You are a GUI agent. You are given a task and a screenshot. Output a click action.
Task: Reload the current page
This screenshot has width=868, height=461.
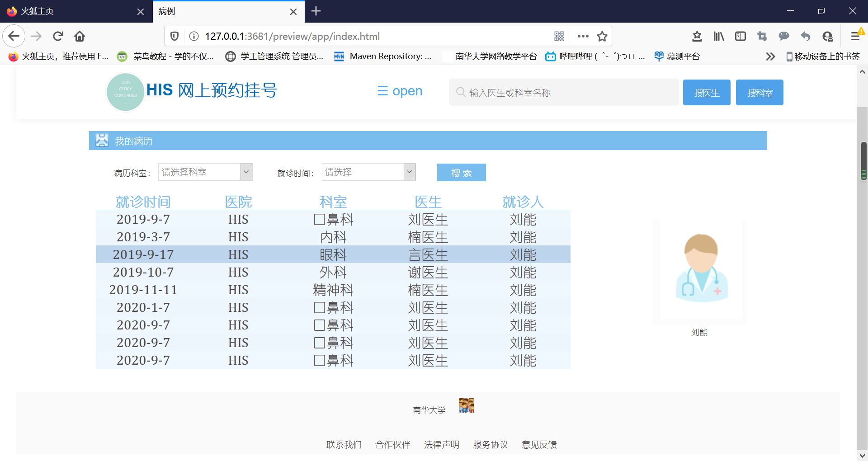58,36
